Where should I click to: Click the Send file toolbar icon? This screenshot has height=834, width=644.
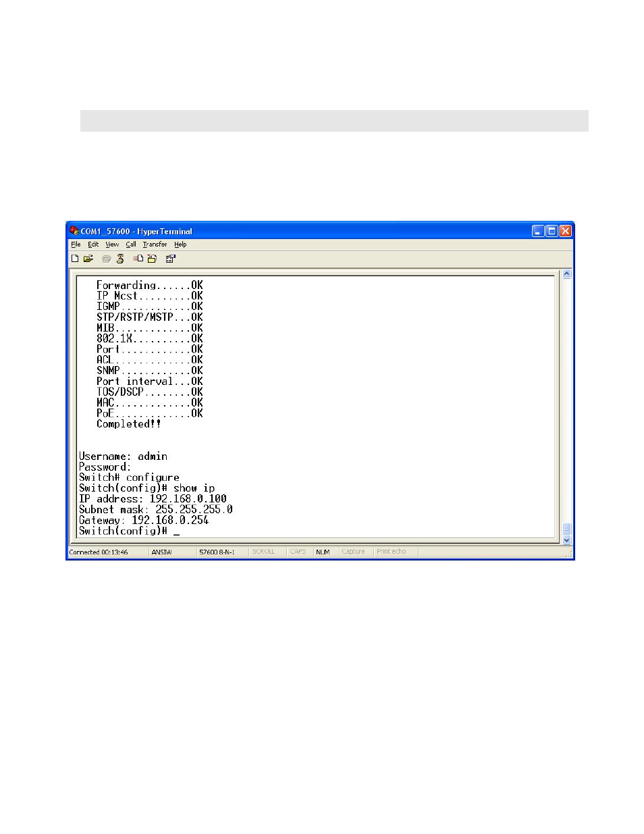[x=138, y=259]
